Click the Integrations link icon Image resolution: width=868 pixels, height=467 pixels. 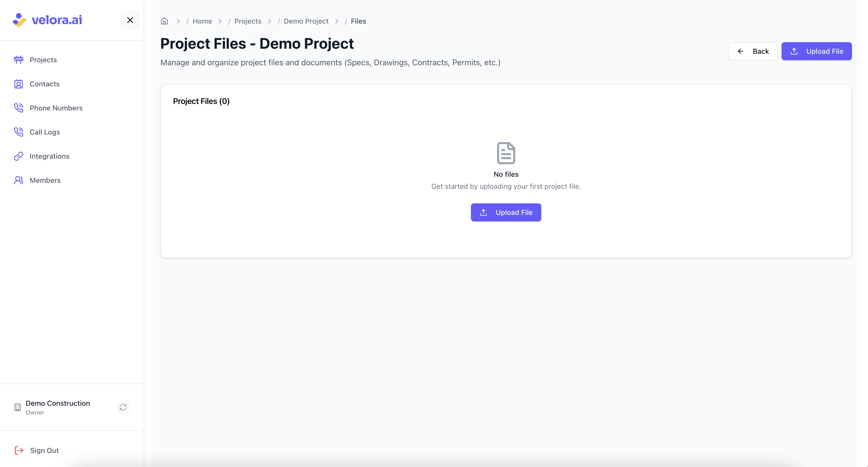[x=19, y=156]
